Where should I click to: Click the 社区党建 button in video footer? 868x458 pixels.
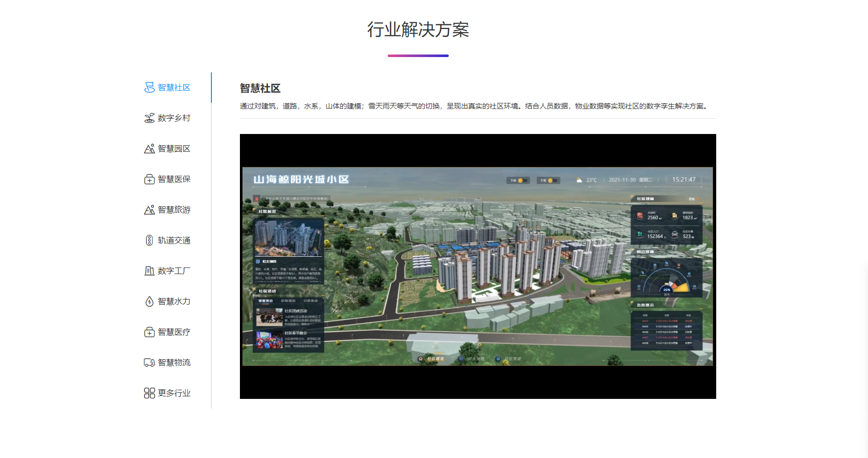[508, 359]
